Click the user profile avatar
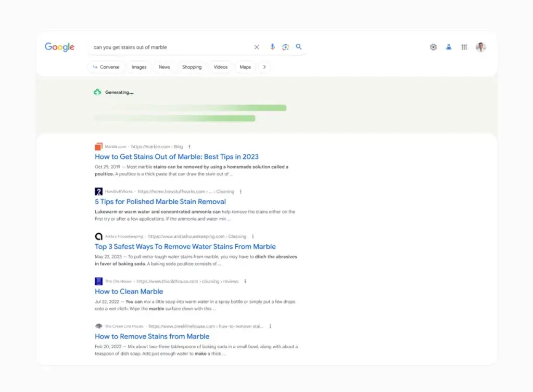The image size is (533, 392). pos(480,47)
